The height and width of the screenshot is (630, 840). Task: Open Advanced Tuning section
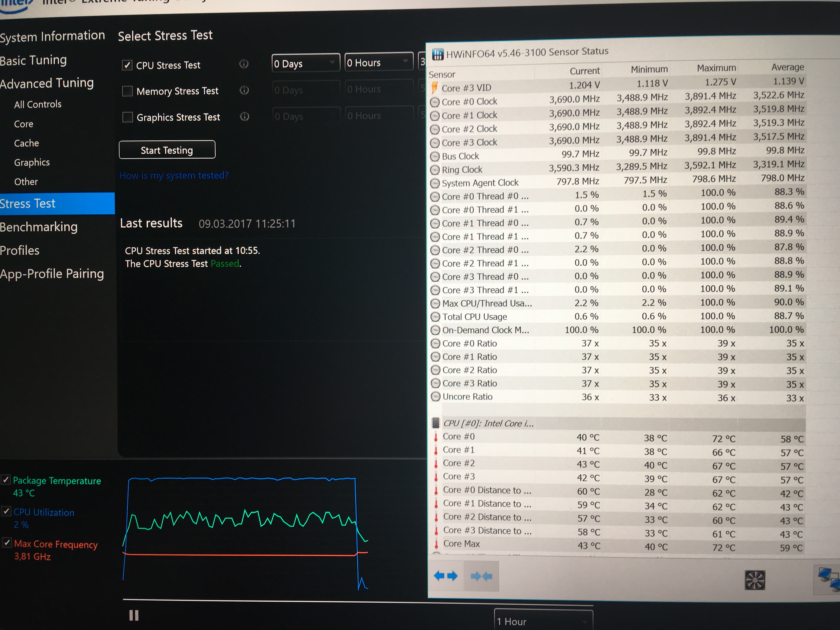(47, 83)
